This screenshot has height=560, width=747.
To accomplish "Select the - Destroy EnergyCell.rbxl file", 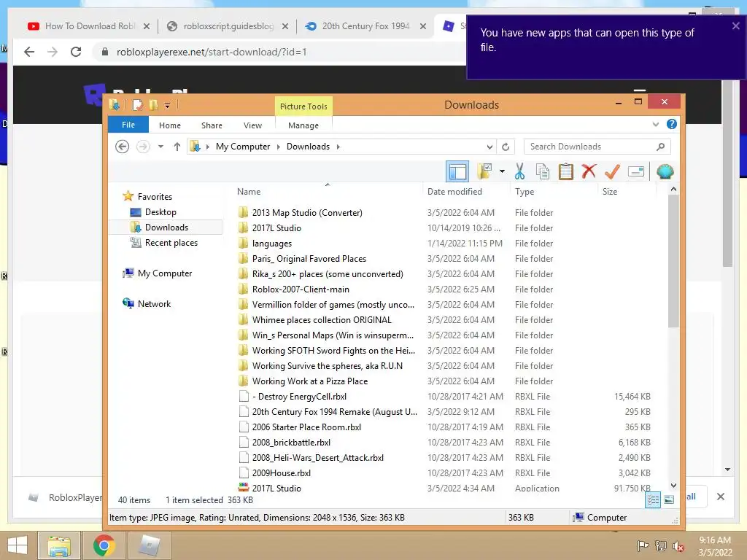I will [444, 397].
